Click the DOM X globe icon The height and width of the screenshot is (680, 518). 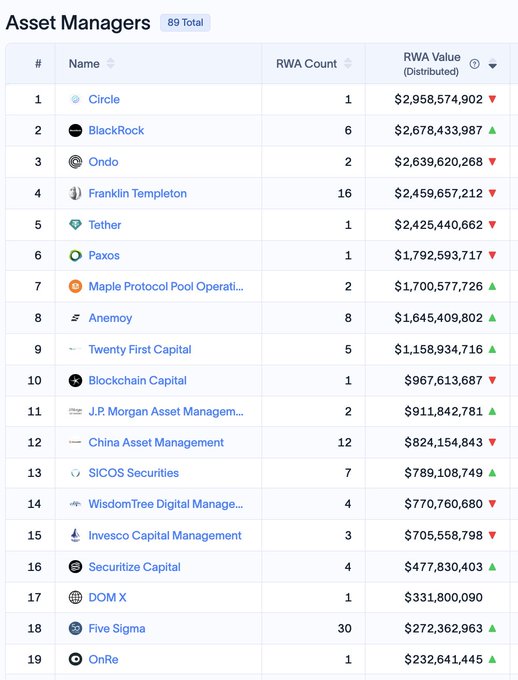coord(75,598)
